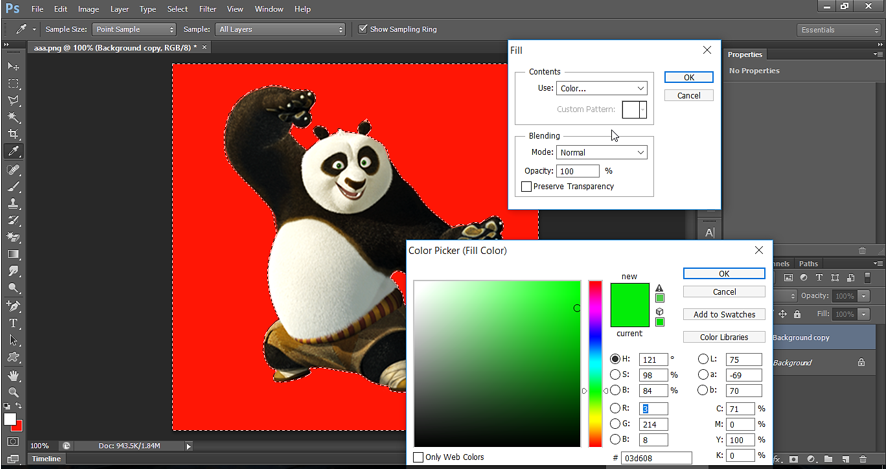The image size is (887, 472).
Task: Open the blending Mode dropdown showing Normal
Action: coord(602,152)
